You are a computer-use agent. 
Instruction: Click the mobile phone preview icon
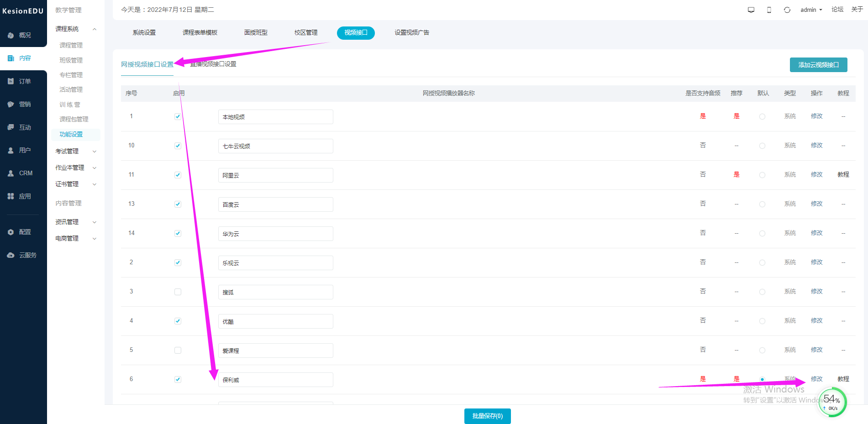point(769,10)
